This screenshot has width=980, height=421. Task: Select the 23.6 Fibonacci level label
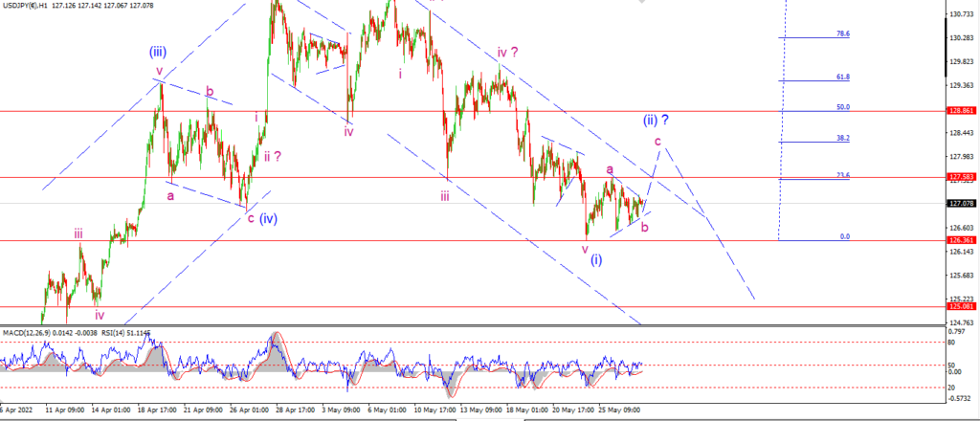click(843, 175)
